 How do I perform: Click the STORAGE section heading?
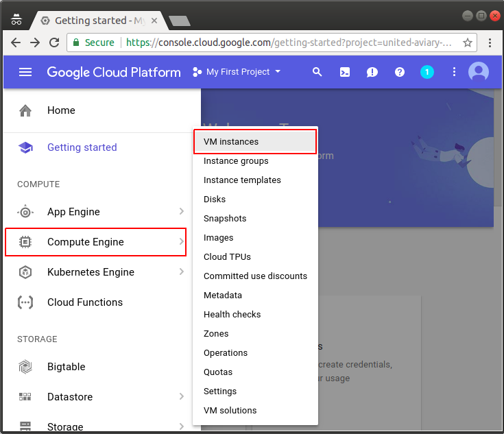37,339
